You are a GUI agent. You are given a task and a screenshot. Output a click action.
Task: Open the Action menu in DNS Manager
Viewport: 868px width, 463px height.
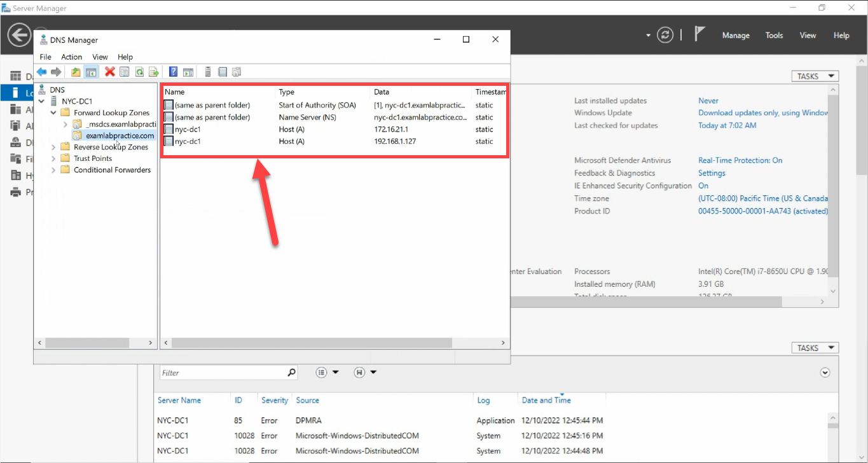point(72,57)
